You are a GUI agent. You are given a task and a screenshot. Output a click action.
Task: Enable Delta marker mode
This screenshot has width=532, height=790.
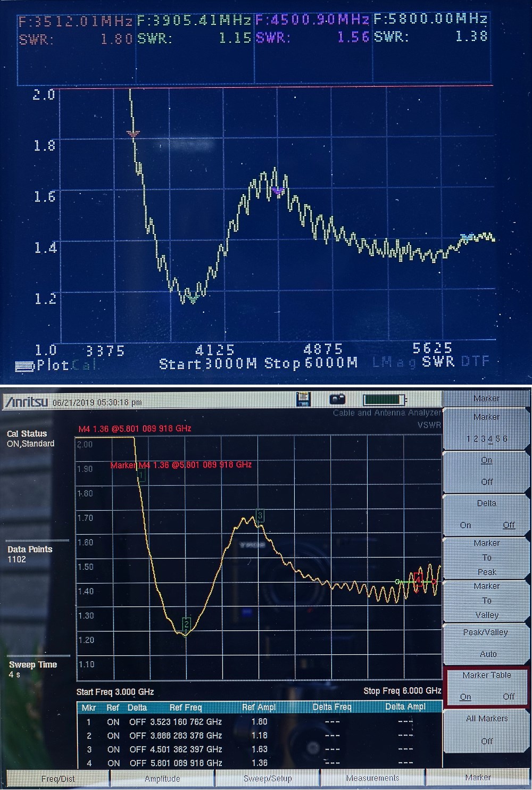point(465,525)
